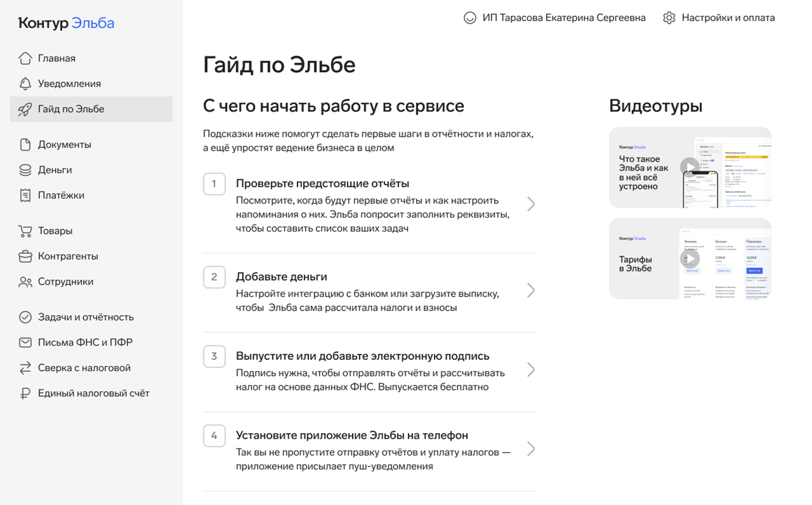
Task: Click the briefcase icon for Контрагенты
Action: point(25,256)
